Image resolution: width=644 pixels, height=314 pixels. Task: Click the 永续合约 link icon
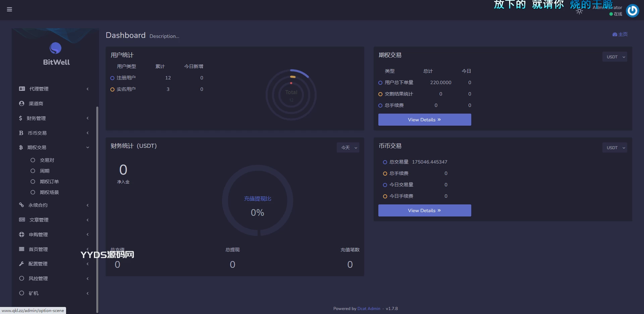click(21, 205)
